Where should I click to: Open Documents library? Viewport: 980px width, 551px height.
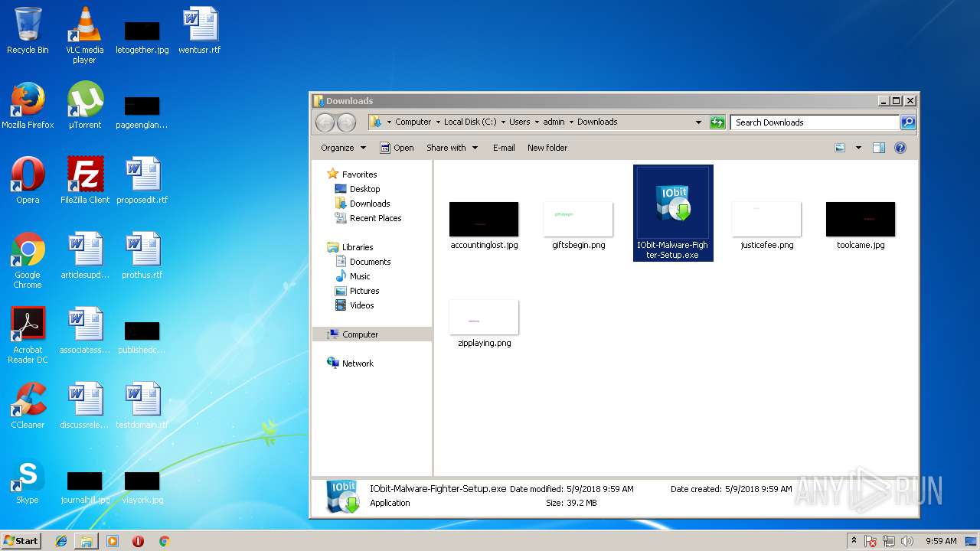370,262
